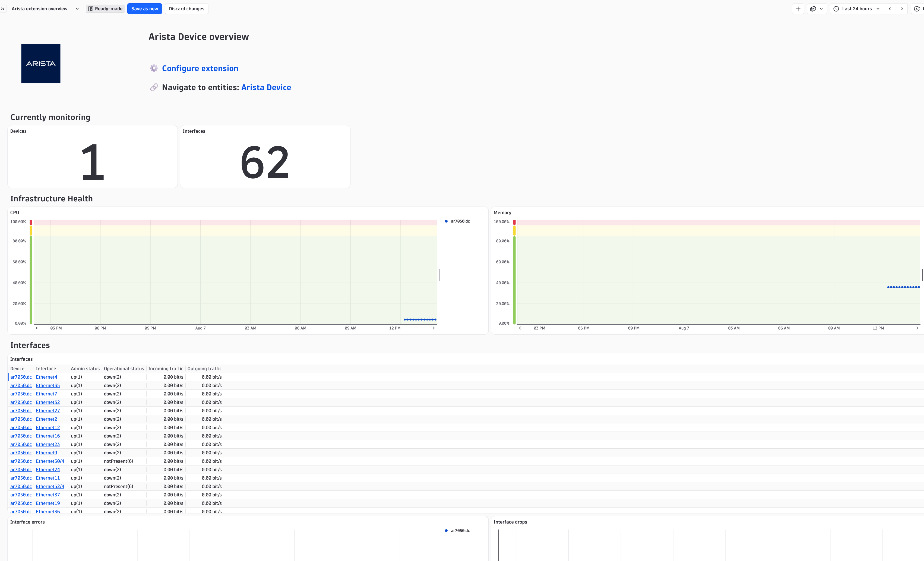
Task: Click the gear icon beside Configure extension
Action: (154, 68)
